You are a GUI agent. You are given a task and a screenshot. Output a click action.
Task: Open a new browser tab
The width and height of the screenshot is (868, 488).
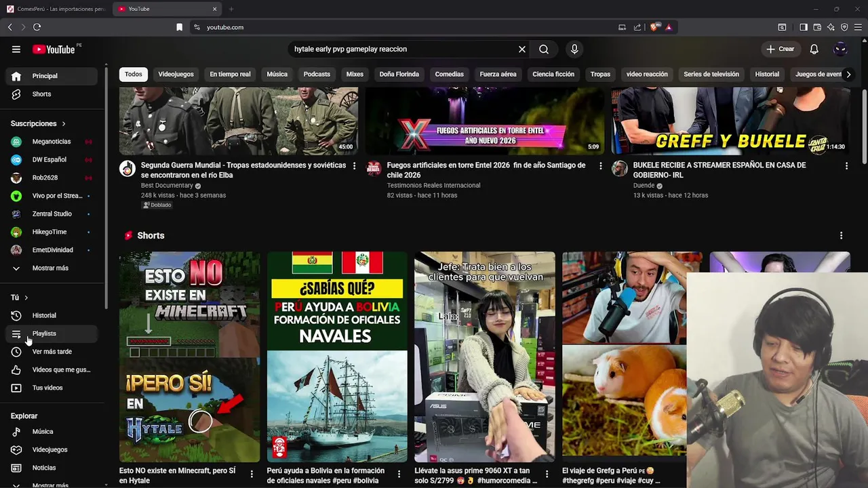[231, 9]
